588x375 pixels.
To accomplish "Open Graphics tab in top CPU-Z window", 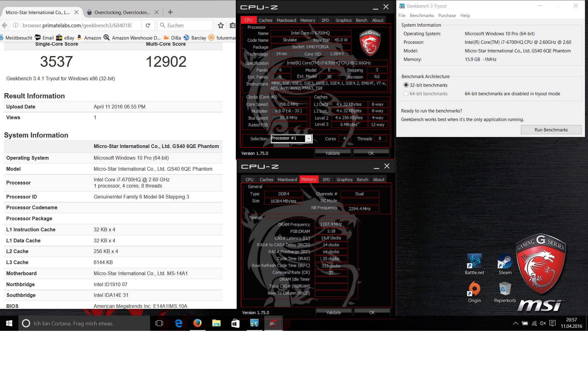I will tap(343, 20).
